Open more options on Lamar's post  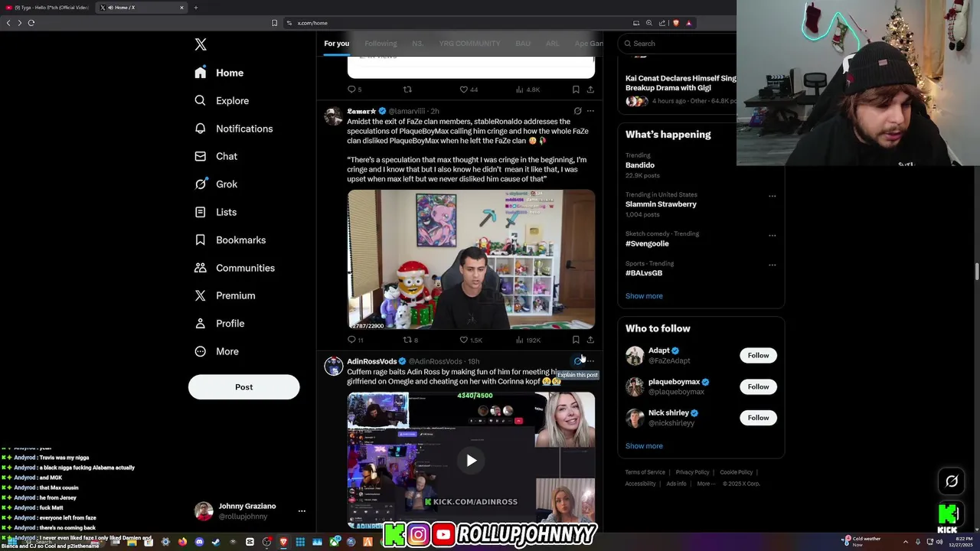click(590, 111)
